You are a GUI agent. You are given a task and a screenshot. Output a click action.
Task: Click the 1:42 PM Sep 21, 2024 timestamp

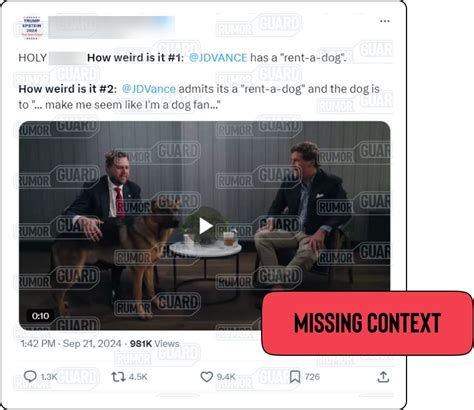click(71, 344)
